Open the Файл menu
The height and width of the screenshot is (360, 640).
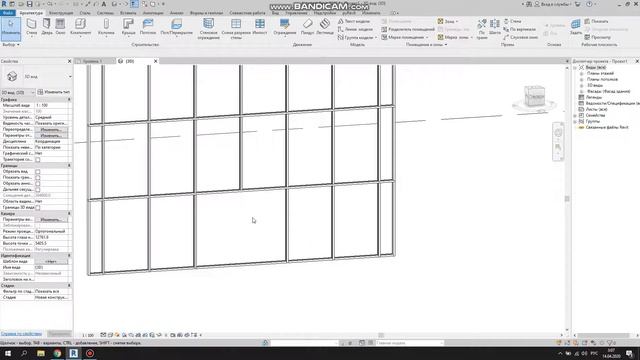[x=8, y=13]
